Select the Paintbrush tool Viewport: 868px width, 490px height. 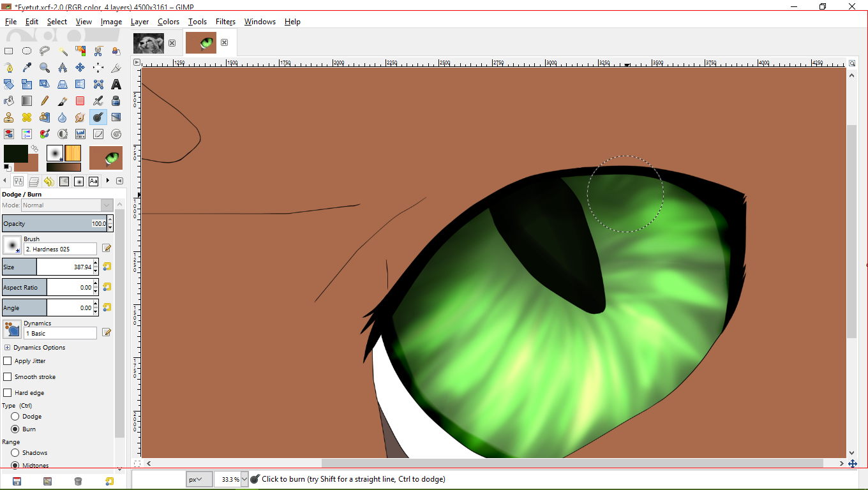coord(63,101)
